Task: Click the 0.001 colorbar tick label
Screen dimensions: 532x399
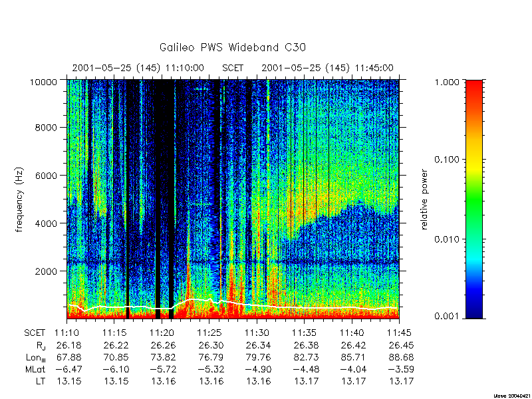Action: pos(447,317)
